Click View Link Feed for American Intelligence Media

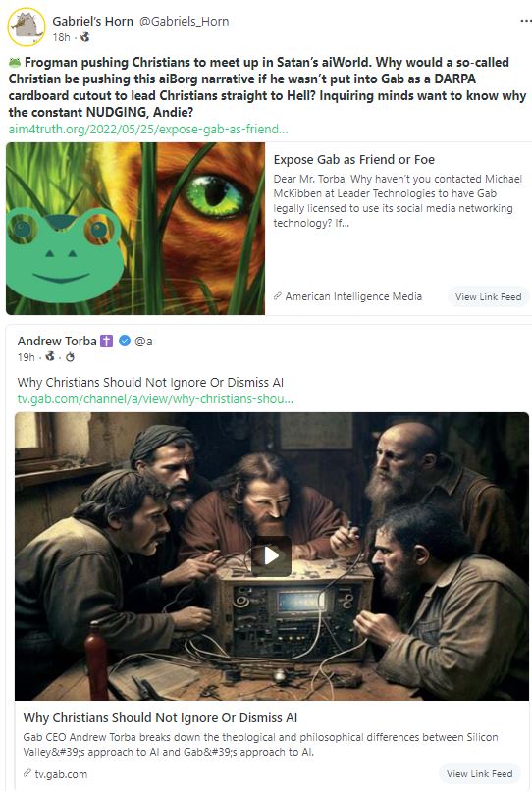pos(488,296)
